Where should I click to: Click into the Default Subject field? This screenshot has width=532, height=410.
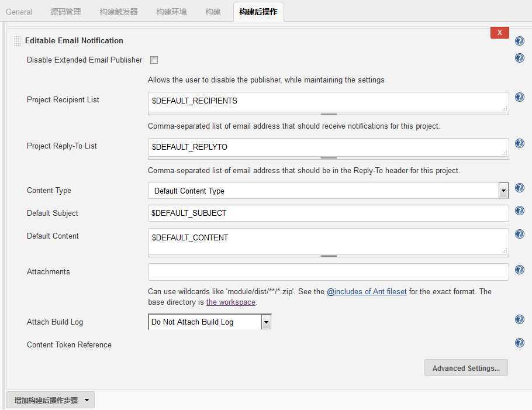[x=328, y=213]
